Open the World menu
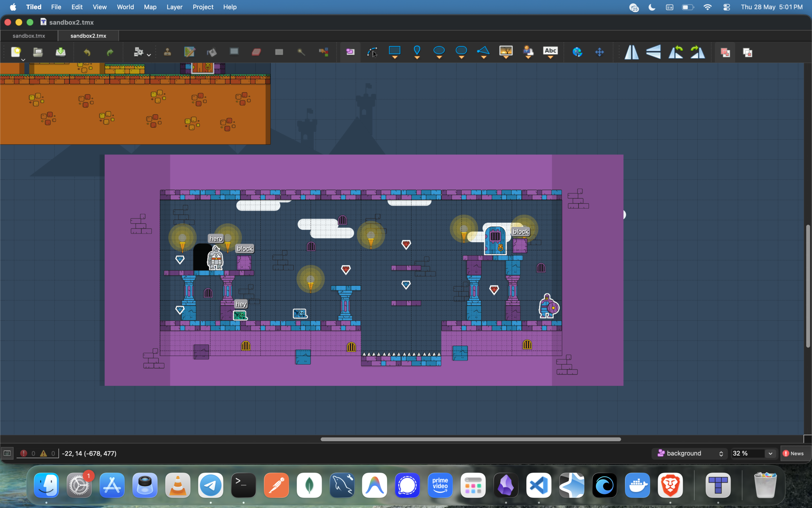The image size is (812, 508). click(125, 7)
